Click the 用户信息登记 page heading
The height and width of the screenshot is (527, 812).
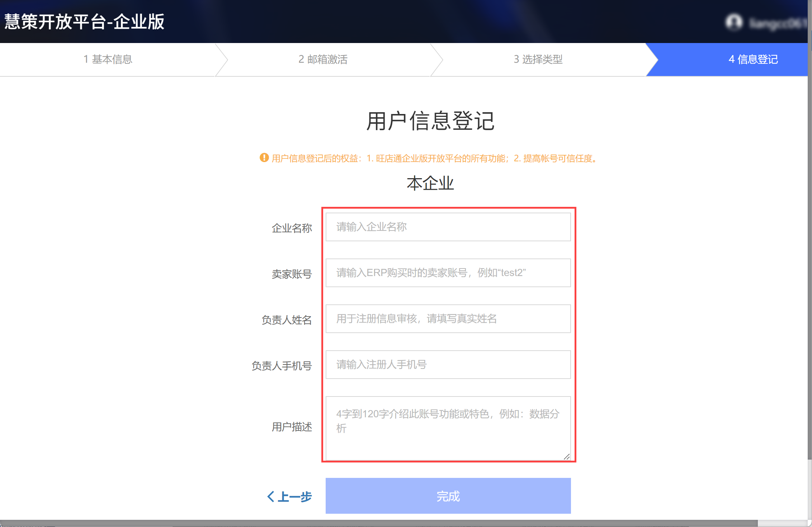pos(430,121)
